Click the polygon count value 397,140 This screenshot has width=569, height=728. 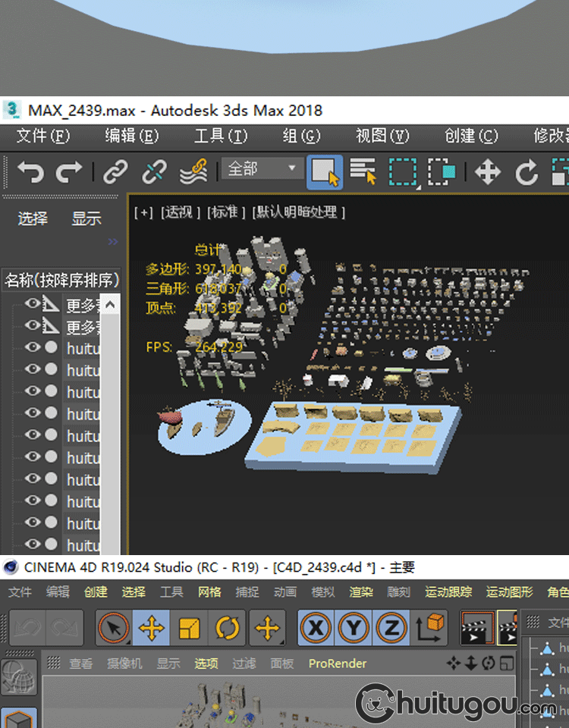coord(218,269)
